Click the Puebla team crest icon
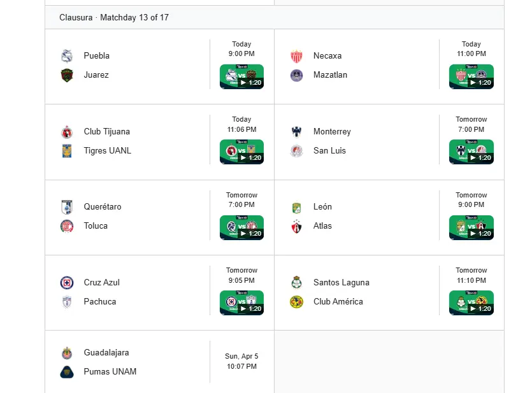The width and height of the screenshot is (532, 393). click(x=67, y=55)
